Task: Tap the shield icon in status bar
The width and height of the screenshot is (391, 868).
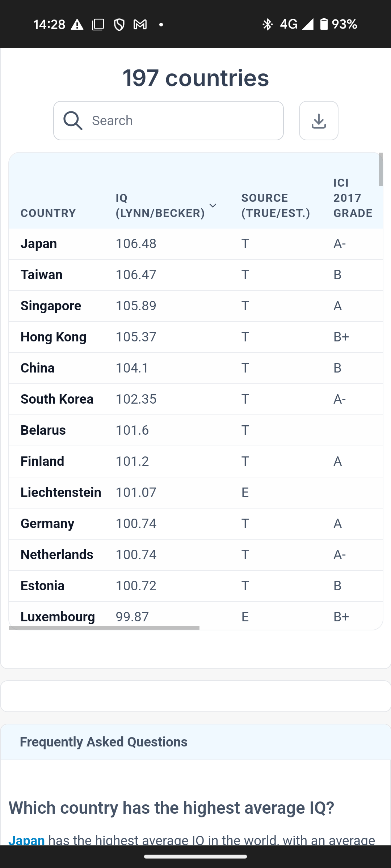Action: tap(119, 25)
